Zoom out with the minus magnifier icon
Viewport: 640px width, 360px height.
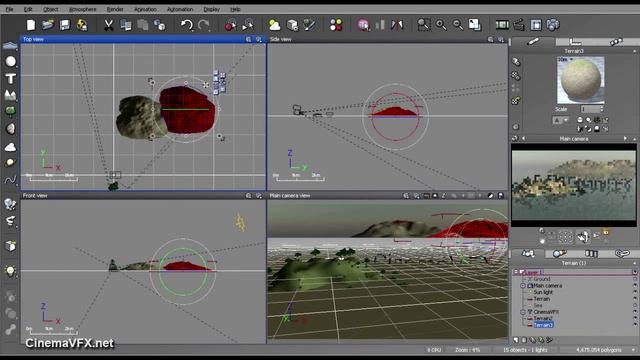click(458, 25)
